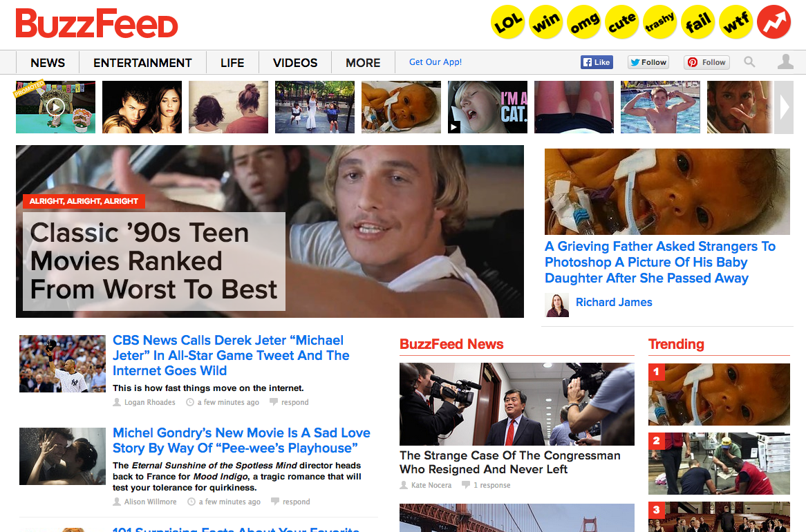Open the NEWS section
This screenshot has height=532, width=806.
tap(48, 63)
